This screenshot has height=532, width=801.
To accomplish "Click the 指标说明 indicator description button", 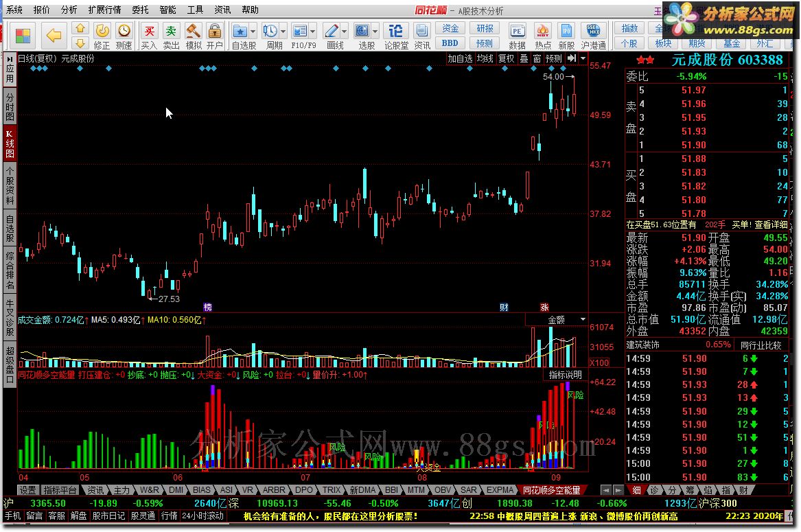I will click(566, 375).
